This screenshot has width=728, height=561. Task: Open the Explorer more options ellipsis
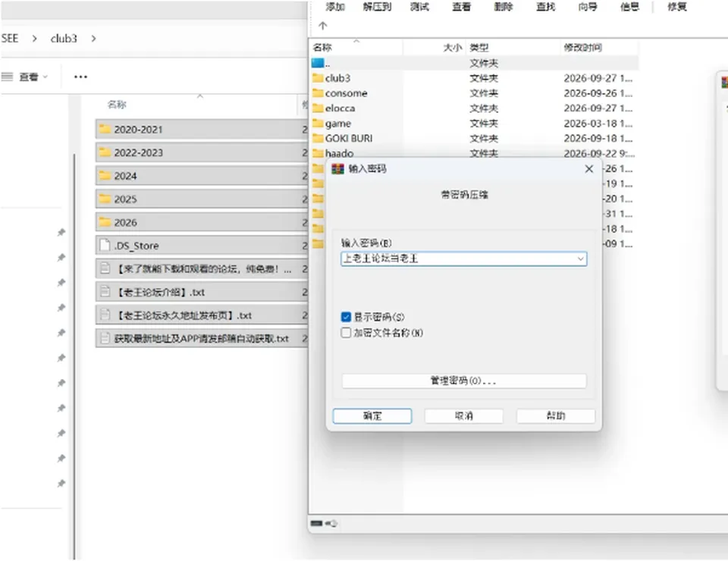81,77
